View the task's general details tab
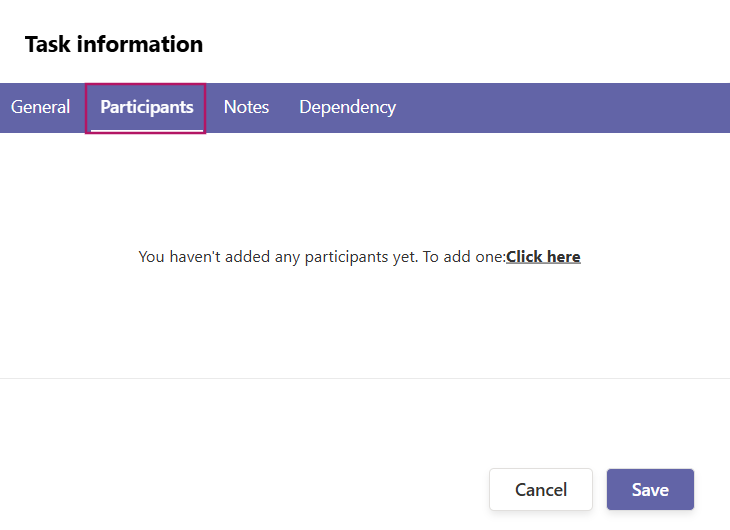Image resolution: width=730 pixels, height=530 pixels. pyautogui.click(x=40, y=107)
